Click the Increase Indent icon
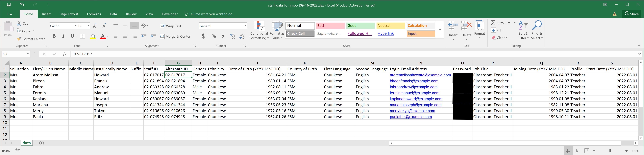This screenshot has width=644, height=155. point(153,36)
